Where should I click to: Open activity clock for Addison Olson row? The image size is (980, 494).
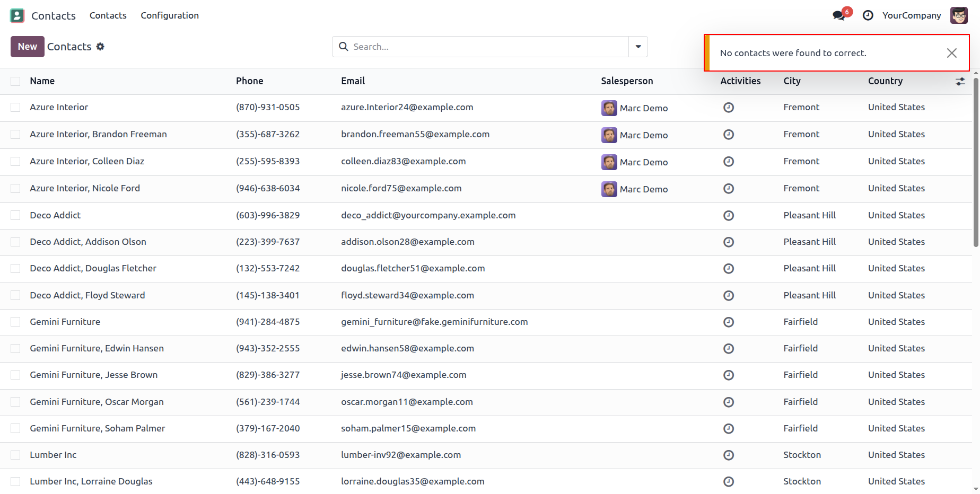[729, 242]
